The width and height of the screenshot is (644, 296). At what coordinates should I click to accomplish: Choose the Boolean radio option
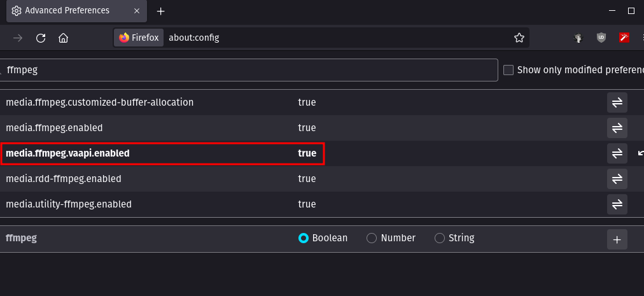coord(304,238)
